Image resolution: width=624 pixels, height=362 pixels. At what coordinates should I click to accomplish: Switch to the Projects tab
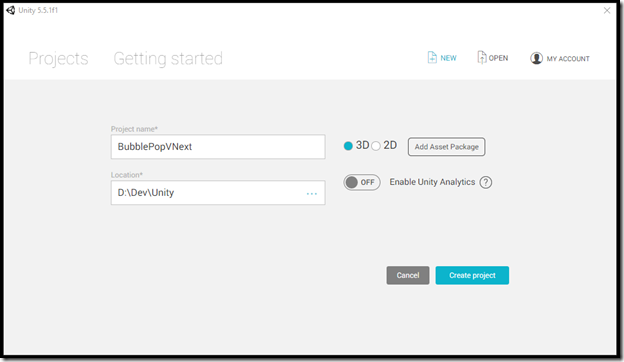(x=58, y=59)
